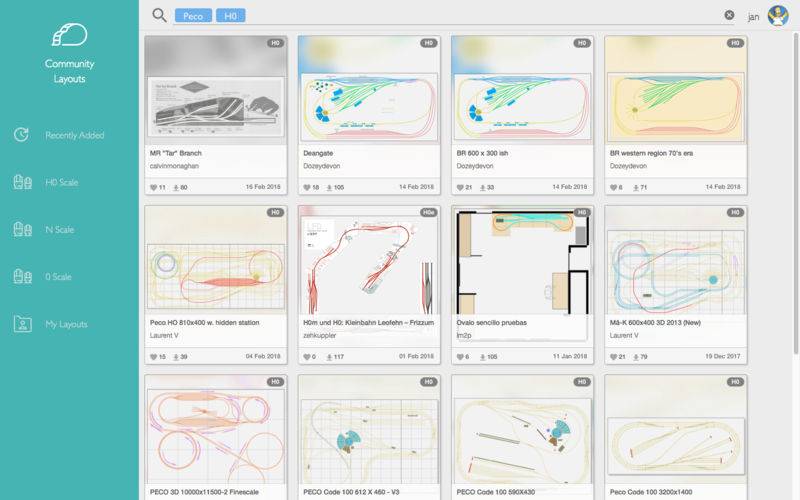Select N Scale in the sidebar
Image resolution: width=800 pixels, height=500 pixels.
pos(59,230)
